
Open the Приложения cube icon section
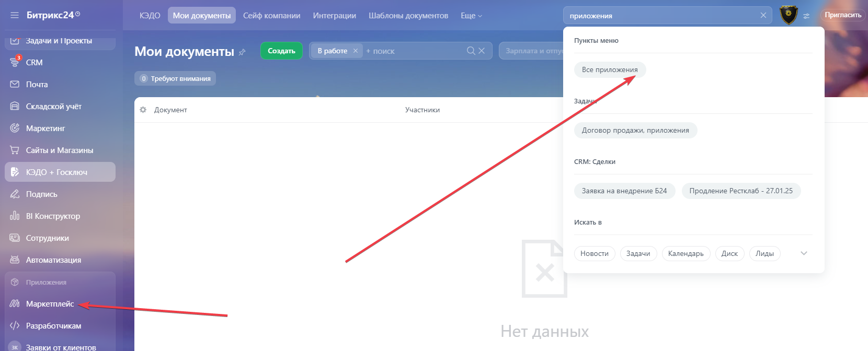[15, 282]
